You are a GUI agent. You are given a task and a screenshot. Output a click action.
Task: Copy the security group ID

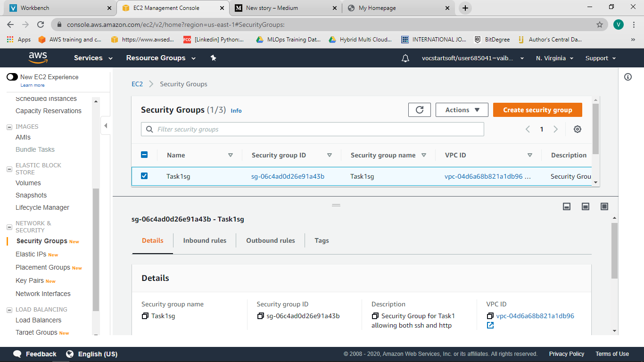[260, 316]
